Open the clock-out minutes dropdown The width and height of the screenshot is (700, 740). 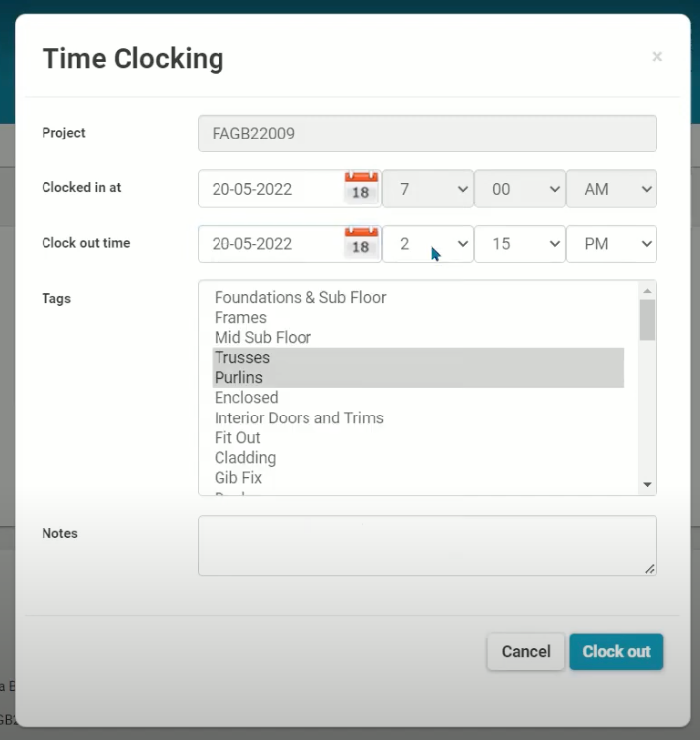tap(519, 244)
